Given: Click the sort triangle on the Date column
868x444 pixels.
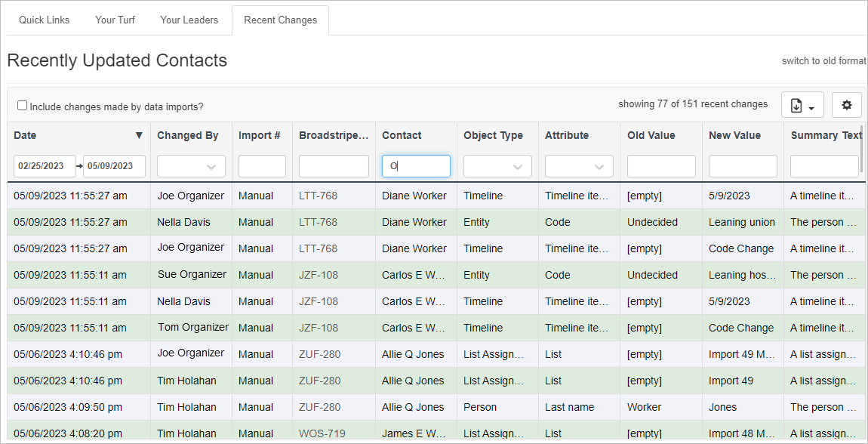Looking at the screenshot, I should click(140, 135).
